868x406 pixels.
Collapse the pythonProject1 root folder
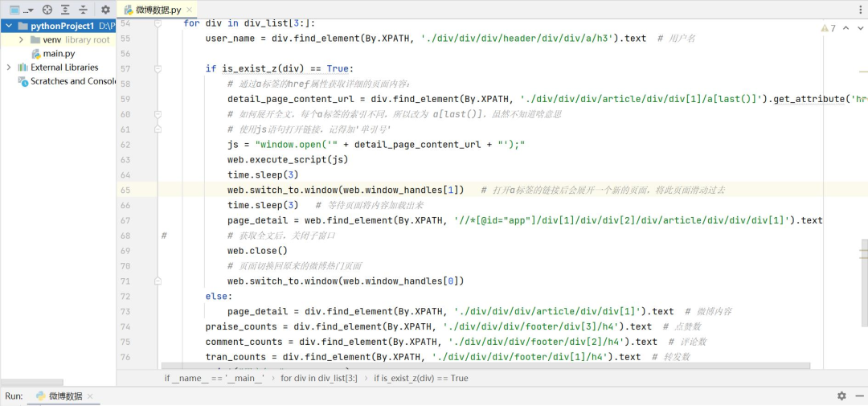[9, 26]
